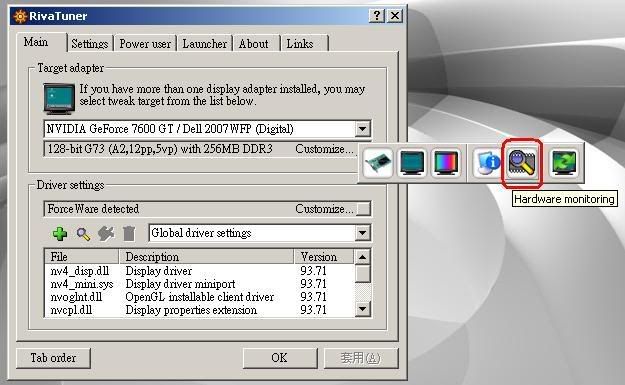
Task: Click Customize arrow next to ForceWare detected
Action: [x=364, y=209]
